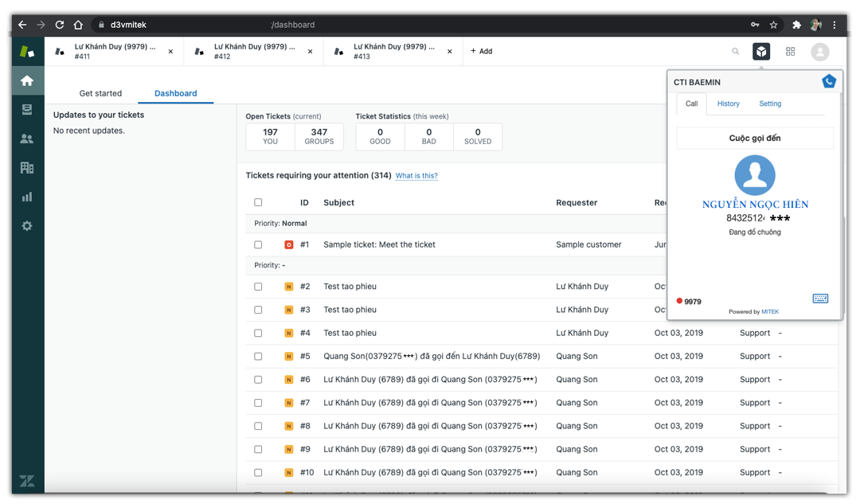Click the dial keypad icon in CTI panel
860x504 pixels.
820,299
